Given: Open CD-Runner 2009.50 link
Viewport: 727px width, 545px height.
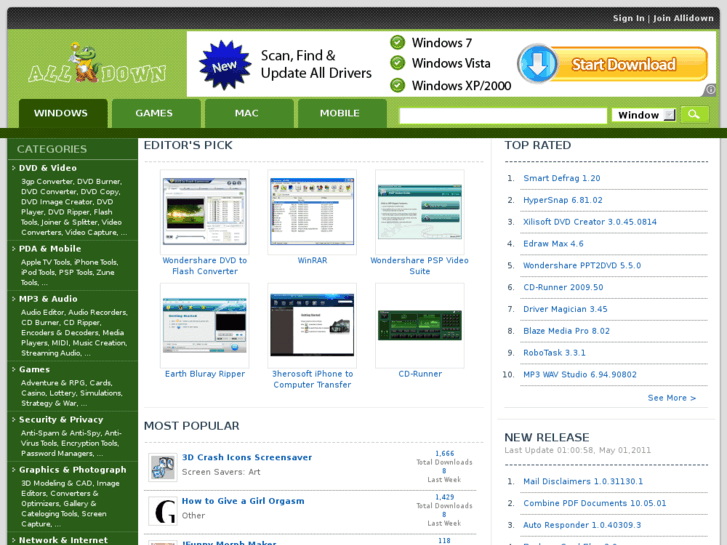Looking at the screenshot, I should pos(563,287).
